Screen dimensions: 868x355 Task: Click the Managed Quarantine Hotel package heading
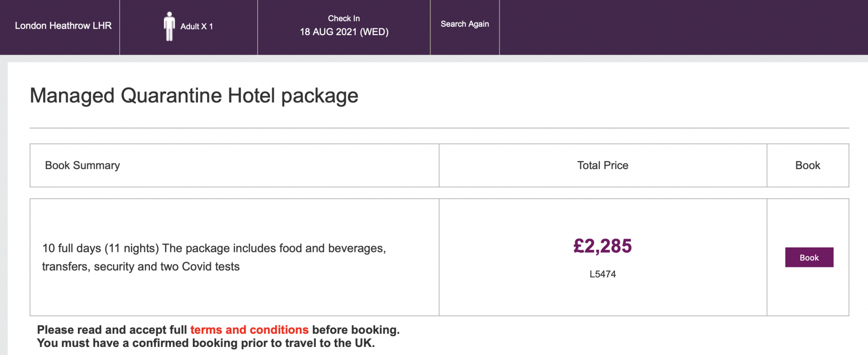194,95
